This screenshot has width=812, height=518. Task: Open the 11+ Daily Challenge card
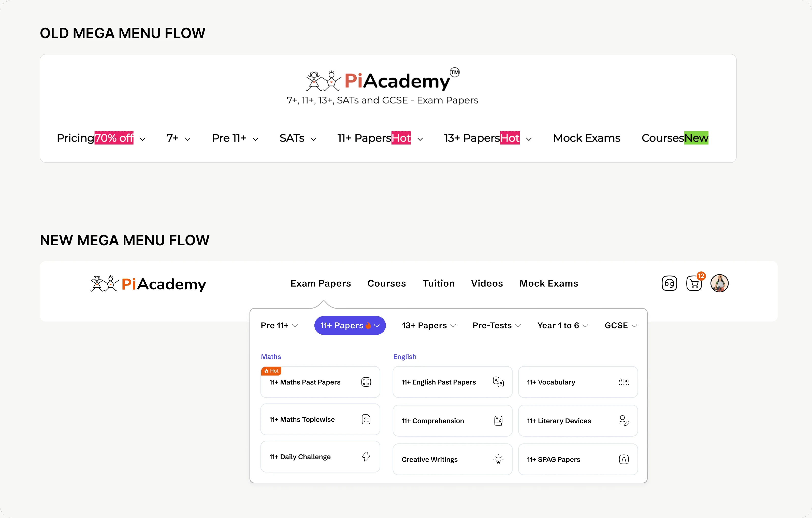[x=320, y=457]
